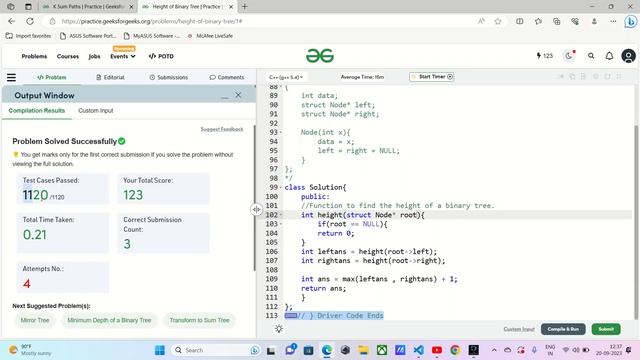Open C++ language selector dropdown
640x360 pixels.
tap(286, 77)
